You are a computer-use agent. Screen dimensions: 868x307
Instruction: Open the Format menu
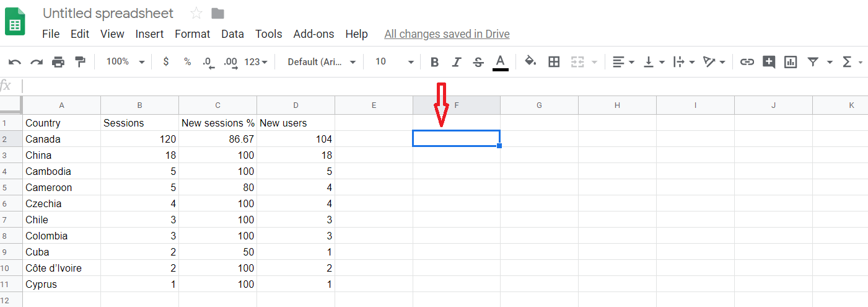point(192,34)
